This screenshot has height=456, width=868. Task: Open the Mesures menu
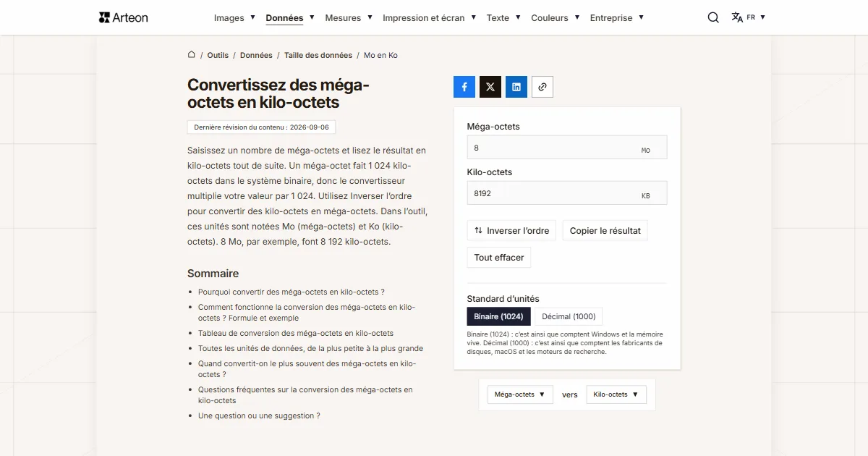click(349, 17)
